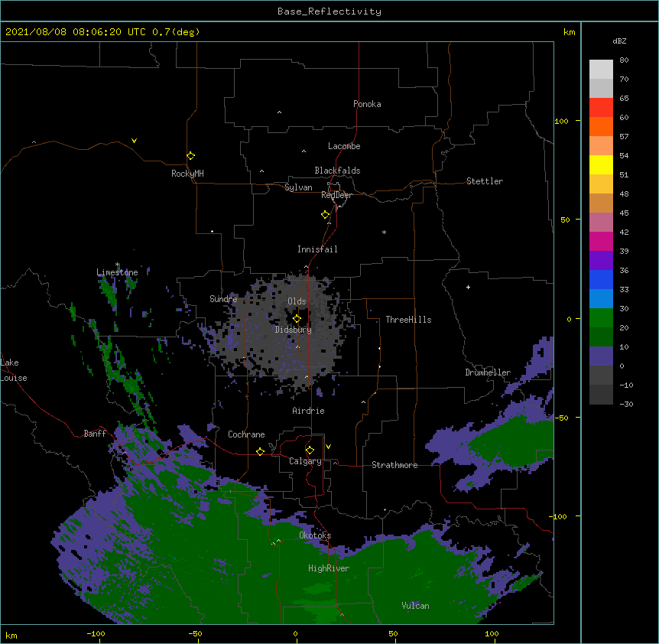The height and width of the screenshot is (644, 659).
Task: Click the yellow V marker northwest of RockyMH
Action: tap(134, 141)
